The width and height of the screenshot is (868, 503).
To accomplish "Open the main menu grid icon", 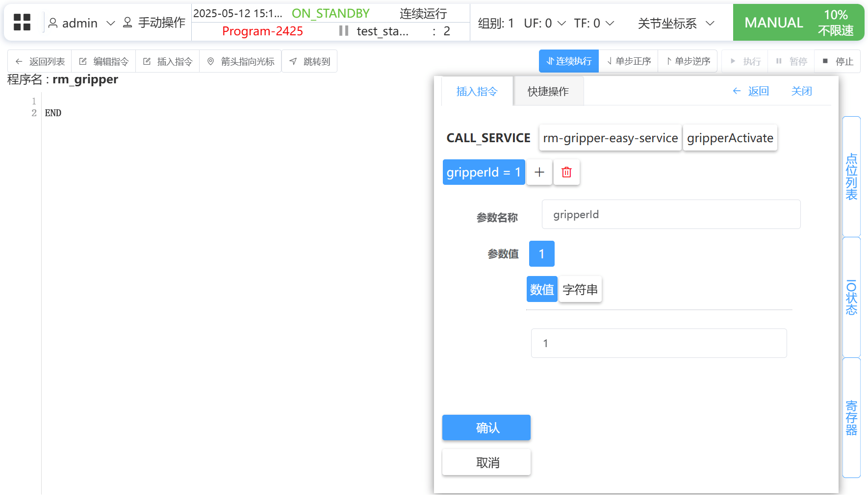I will pos(22,23).
